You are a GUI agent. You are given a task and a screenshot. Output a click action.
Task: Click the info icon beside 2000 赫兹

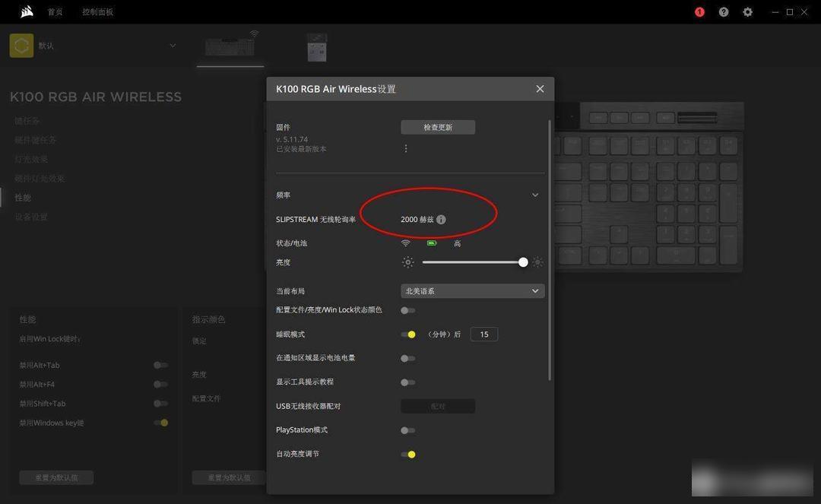tap(442, 219)
